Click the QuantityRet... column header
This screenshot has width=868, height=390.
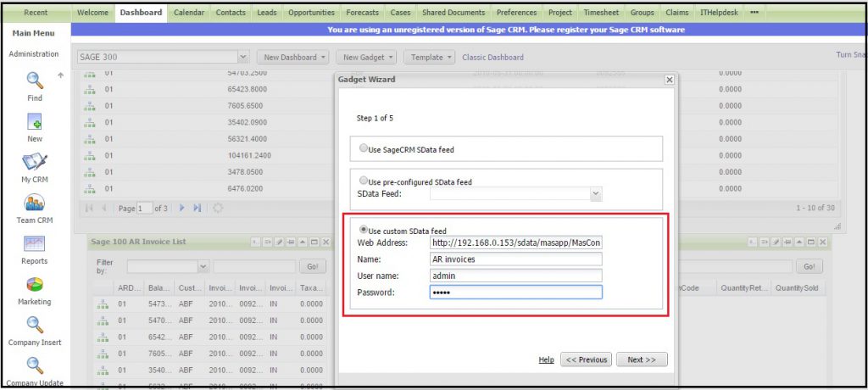point(743,288)
